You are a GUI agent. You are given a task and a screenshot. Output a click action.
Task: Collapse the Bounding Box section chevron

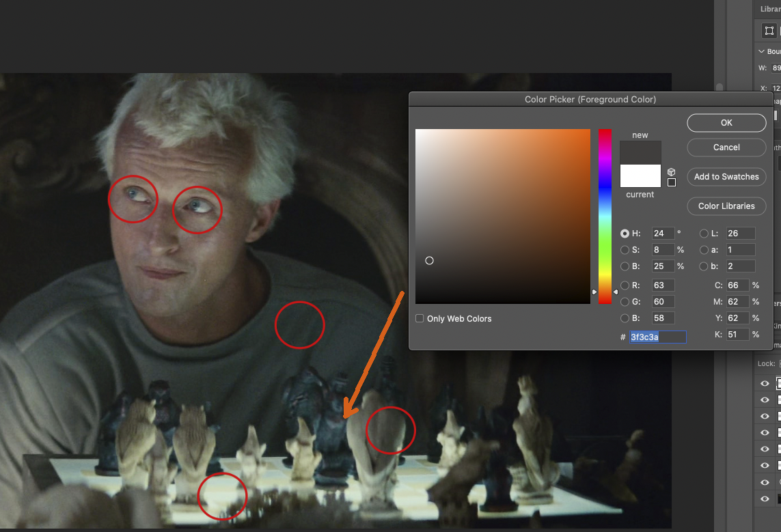[x=761, y=51]
